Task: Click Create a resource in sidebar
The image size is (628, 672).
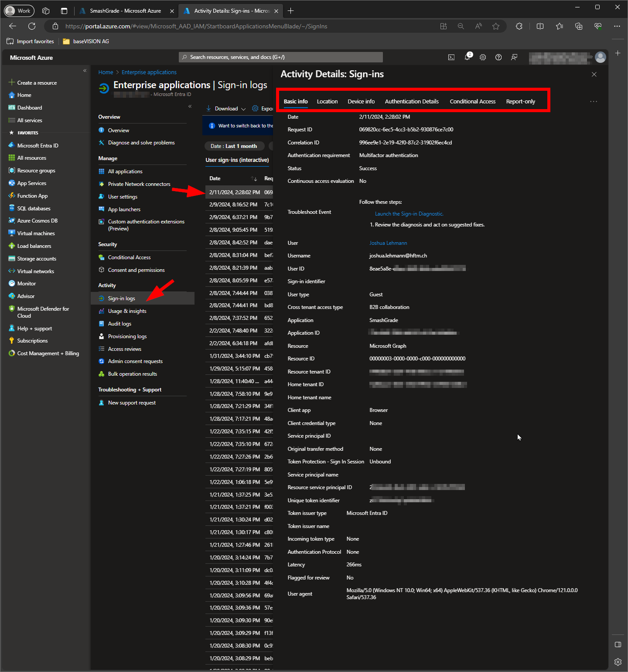Action: 33,83
